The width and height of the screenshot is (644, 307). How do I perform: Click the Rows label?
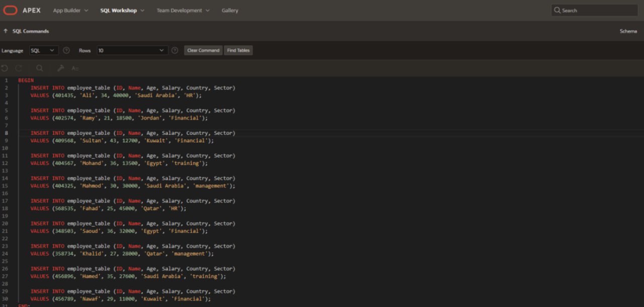85,51
